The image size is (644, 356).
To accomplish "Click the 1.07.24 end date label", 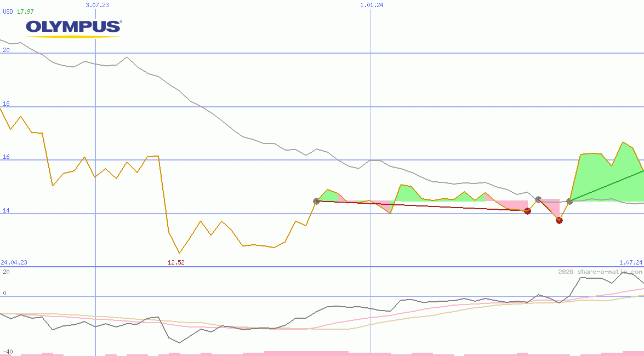I will pyautogui.click(x=630, y=262).
